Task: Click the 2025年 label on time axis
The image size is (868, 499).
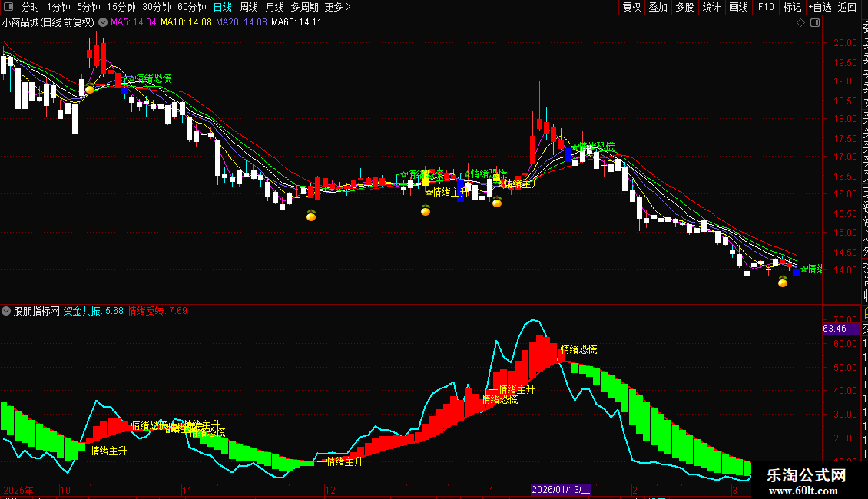Action: click(18, 490)
